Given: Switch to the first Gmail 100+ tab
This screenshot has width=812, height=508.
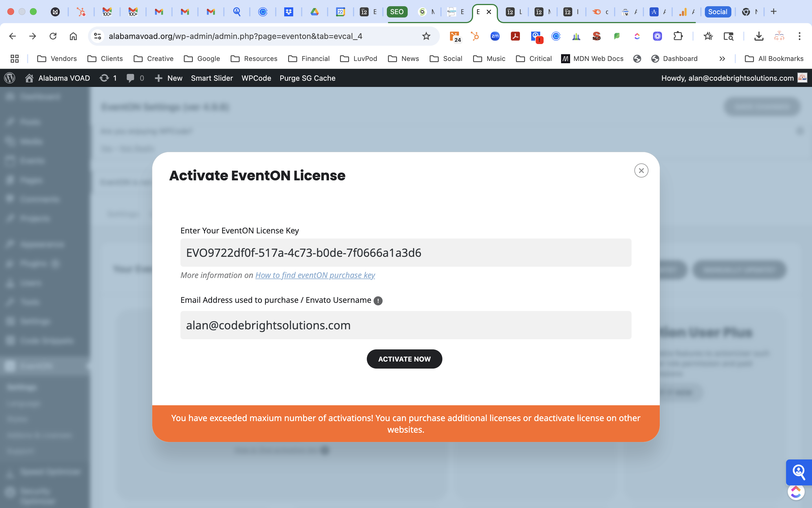Looking at the screenshot, I should click(x=107, y=12).
